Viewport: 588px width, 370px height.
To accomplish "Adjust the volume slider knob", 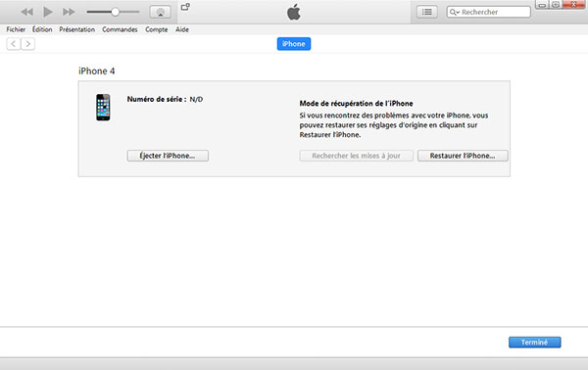I will pyautogui.click(x=115, y=12).
